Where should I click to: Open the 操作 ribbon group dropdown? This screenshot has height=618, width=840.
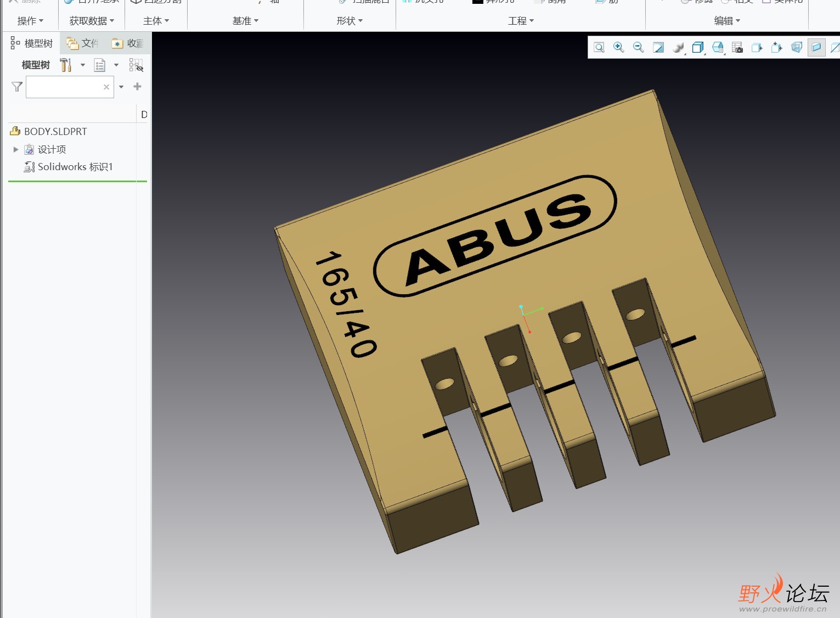30,21
